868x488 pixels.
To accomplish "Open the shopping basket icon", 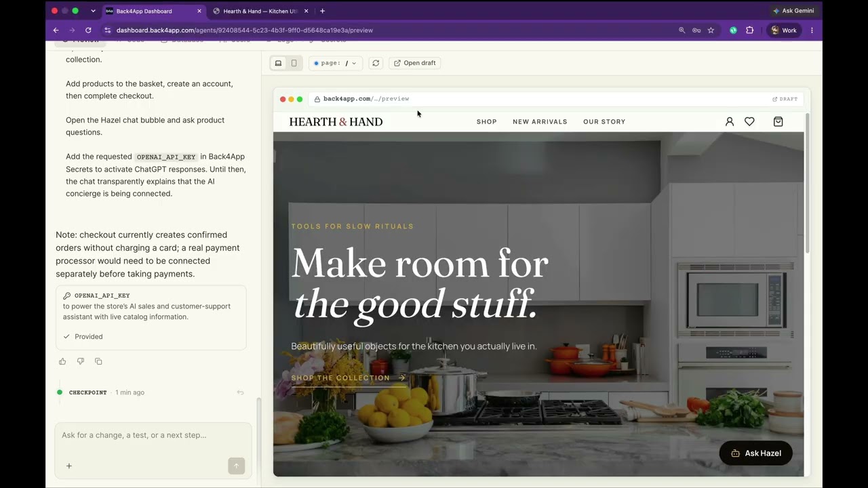I will coord(778,121).
